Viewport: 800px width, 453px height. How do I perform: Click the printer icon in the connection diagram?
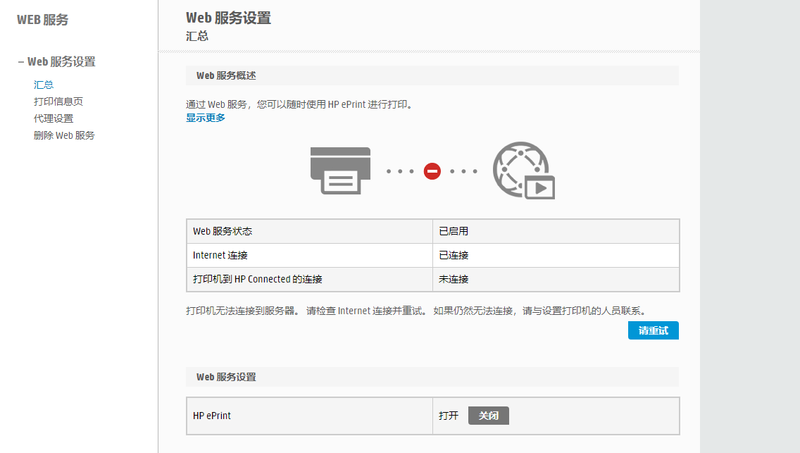(340, 170)
